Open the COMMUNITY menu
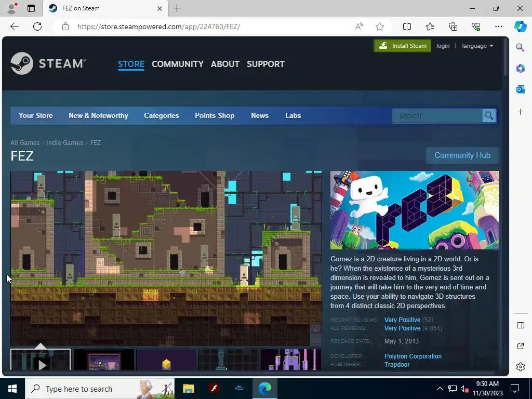Screen dimensions: 532x399 [x=178, y=64]
